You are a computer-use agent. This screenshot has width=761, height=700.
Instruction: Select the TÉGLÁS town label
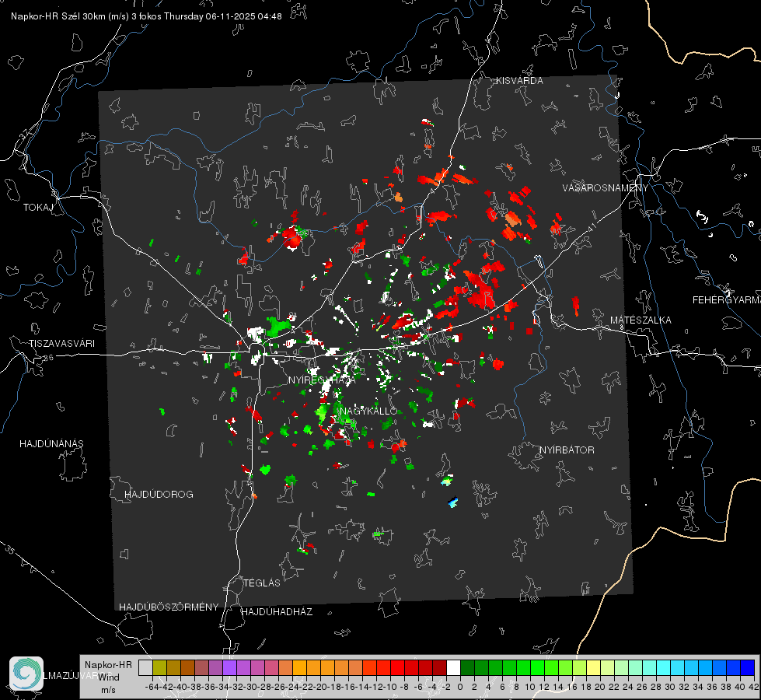tap(262, 583)
